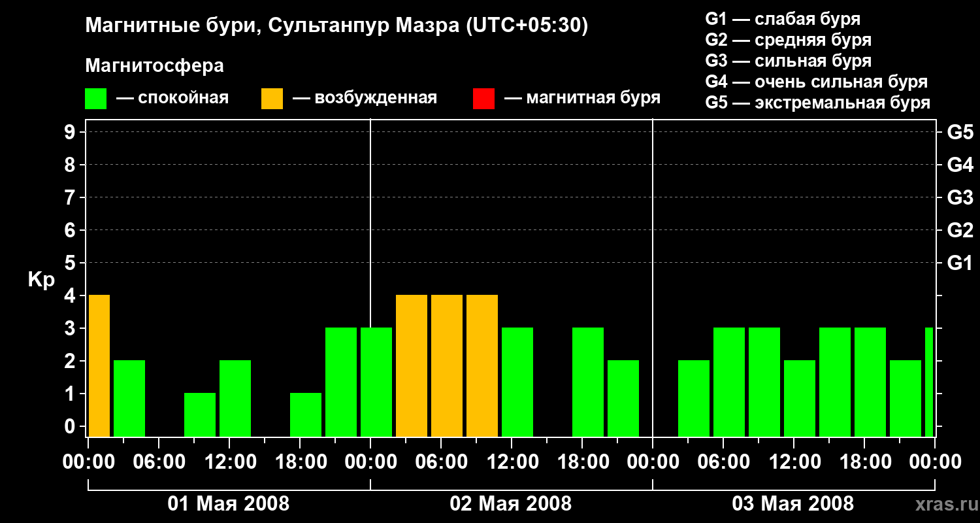
Task: Click the G1 label on the right axis
Action: tap(960, 263)
